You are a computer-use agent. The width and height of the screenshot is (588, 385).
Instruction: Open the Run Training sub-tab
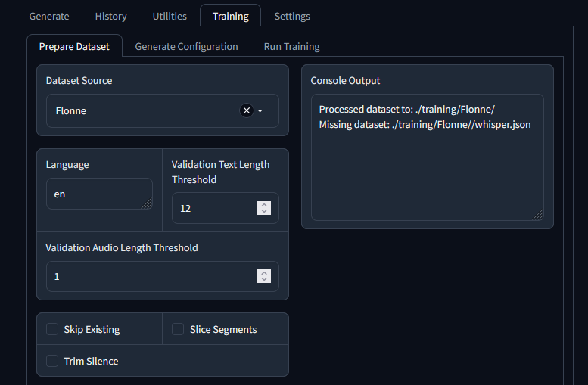point(292,46)
